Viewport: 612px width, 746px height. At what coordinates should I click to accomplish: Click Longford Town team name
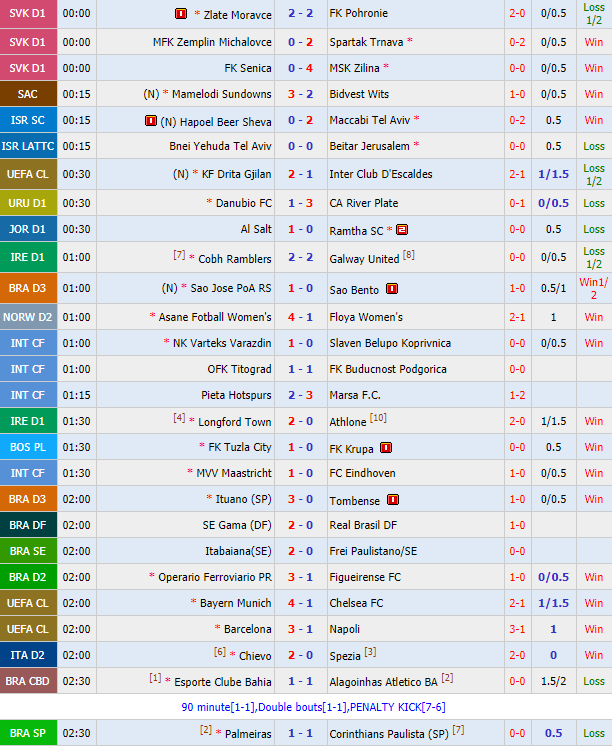pyautogui.click(x=235, y=422)
